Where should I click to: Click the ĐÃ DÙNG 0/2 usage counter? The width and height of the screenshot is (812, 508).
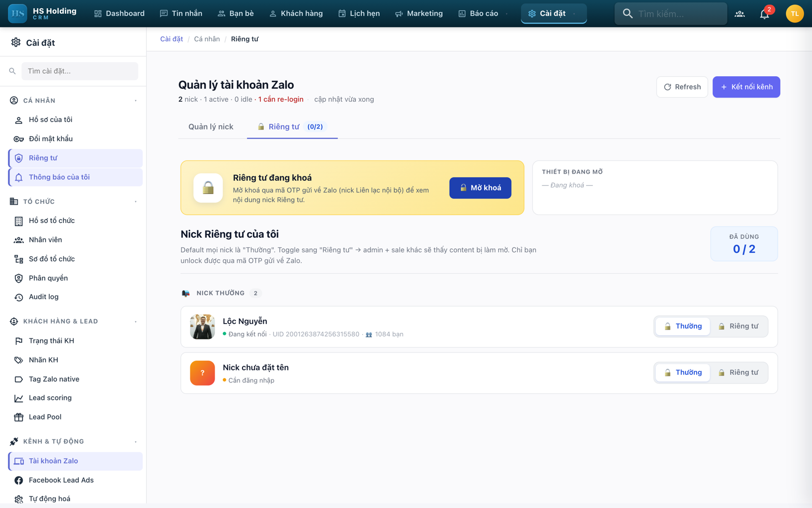tap(744, 244)
